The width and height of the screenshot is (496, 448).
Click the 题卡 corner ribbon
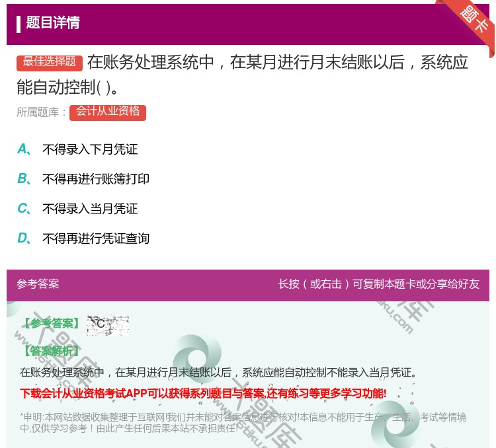click(475, 19)
